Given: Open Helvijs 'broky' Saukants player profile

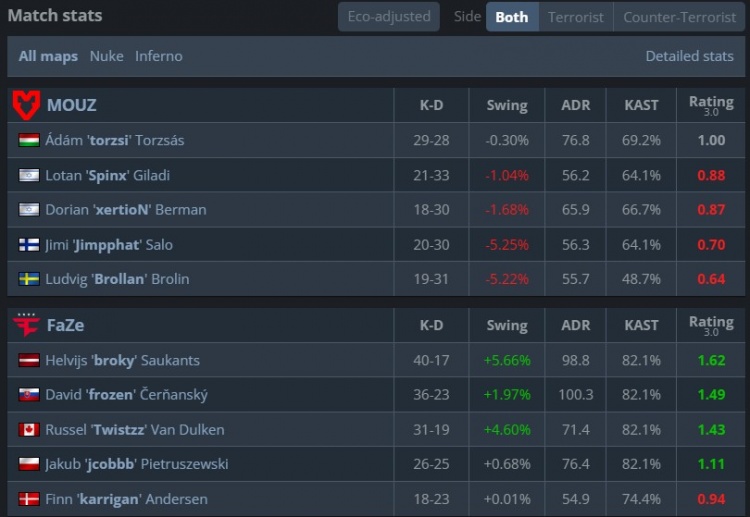Looking at the screenshot, I should pyautogui.click(x=122, y=360).
